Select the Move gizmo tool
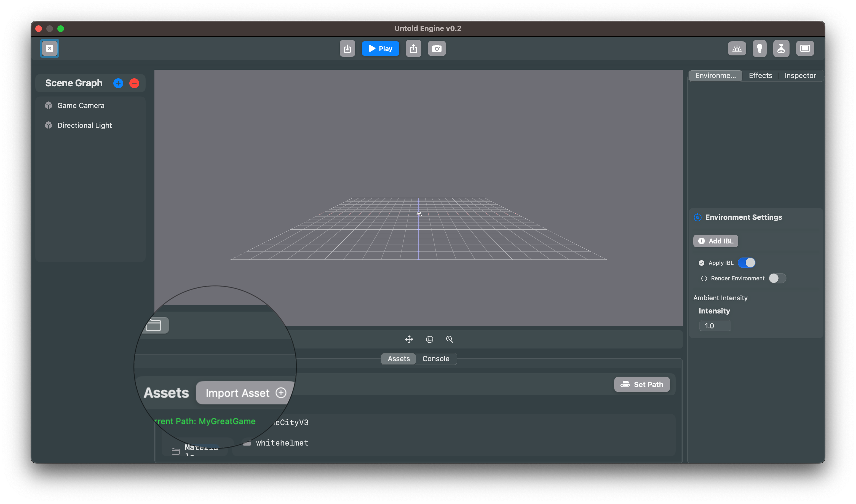Image resolution: width=856 pixels, height=504 pixels. pos(409,339)
